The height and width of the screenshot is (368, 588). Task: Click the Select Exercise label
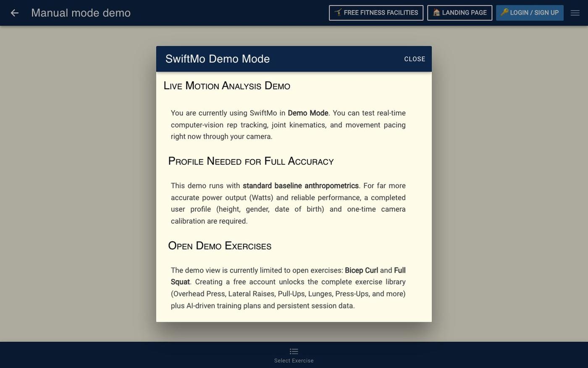(x=294, y=361)
